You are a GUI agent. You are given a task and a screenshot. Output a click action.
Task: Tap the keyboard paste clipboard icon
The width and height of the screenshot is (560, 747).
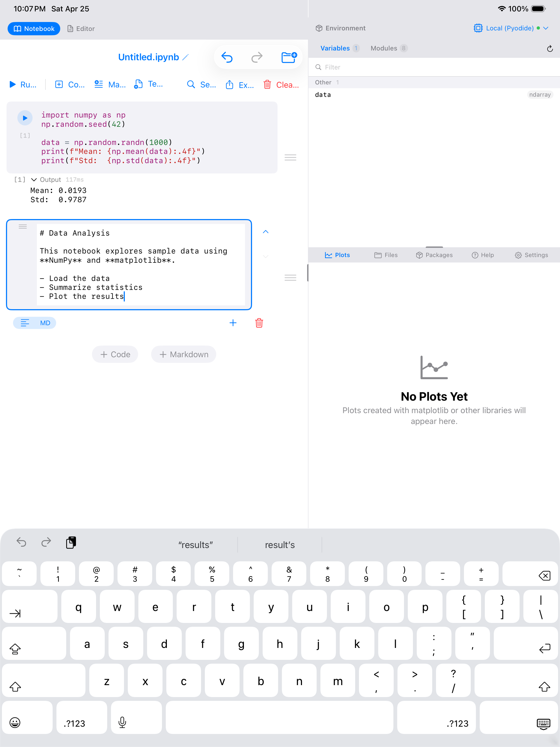coord(71,542)
